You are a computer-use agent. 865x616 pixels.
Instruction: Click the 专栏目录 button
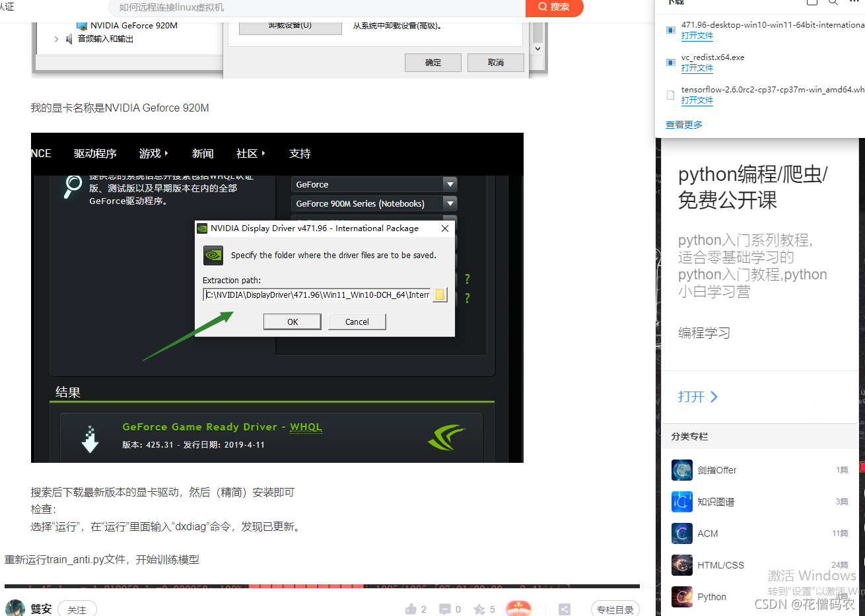click(x=615, y=609)
